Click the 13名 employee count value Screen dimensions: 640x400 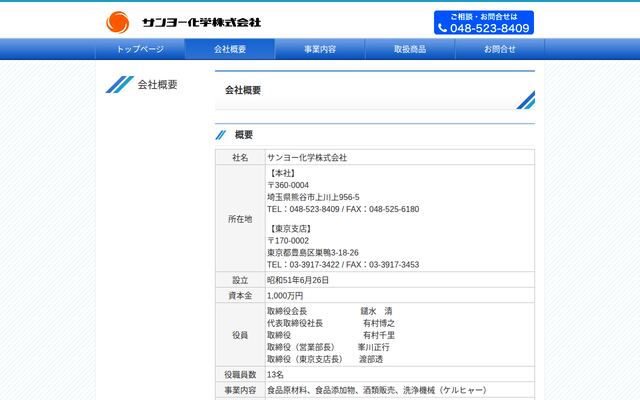[x=276, y=374]
